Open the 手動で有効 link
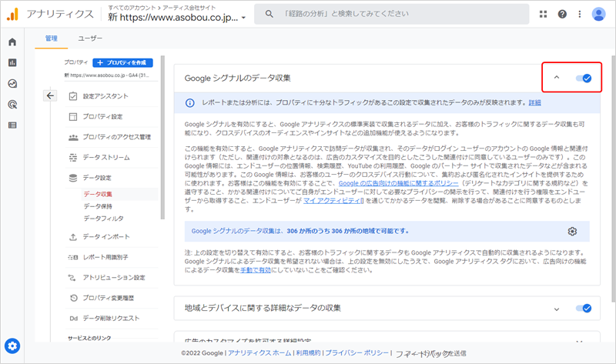Viewport: 616px width, 364px height. [256, 270]
